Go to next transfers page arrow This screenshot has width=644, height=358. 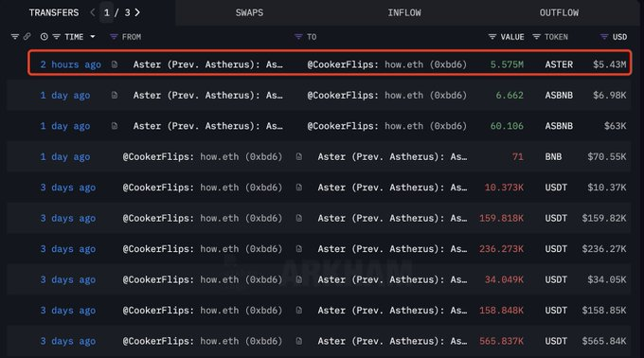[137, 12]
